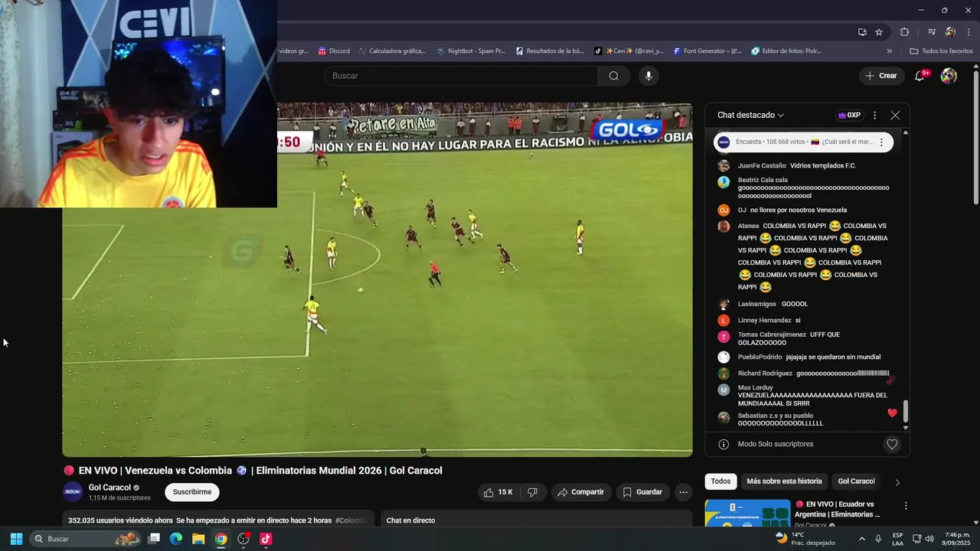
Task: Click the Chrome profile avatar
Action: (x=950, y=32)
